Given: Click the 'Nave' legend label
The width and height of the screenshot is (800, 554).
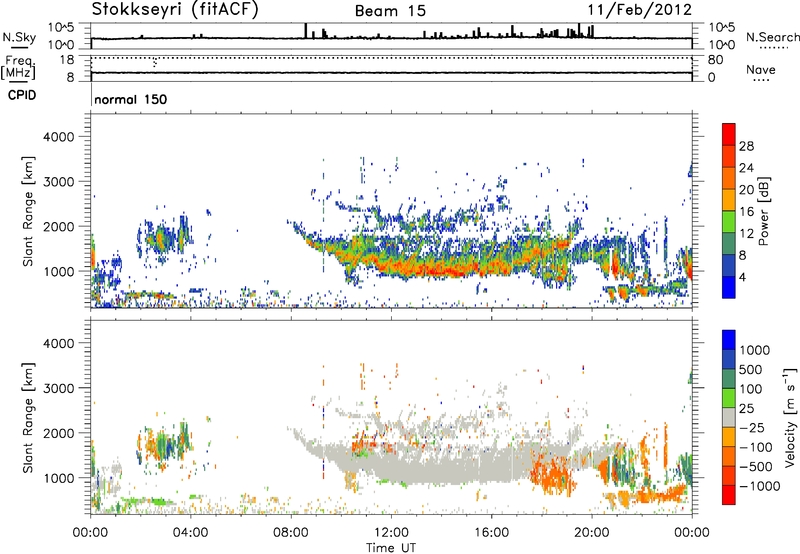Looking at the screenshot, I should (x=761, y=69).
